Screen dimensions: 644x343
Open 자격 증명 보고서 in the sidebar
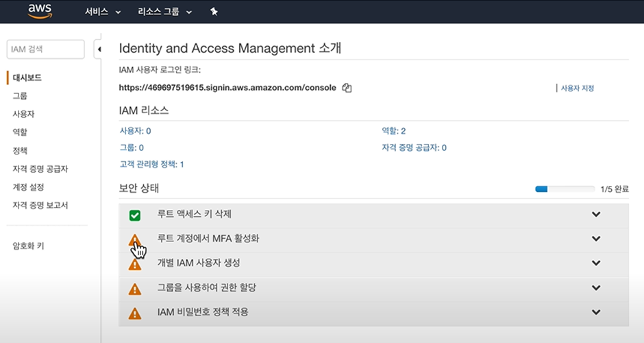coord(40,205)
